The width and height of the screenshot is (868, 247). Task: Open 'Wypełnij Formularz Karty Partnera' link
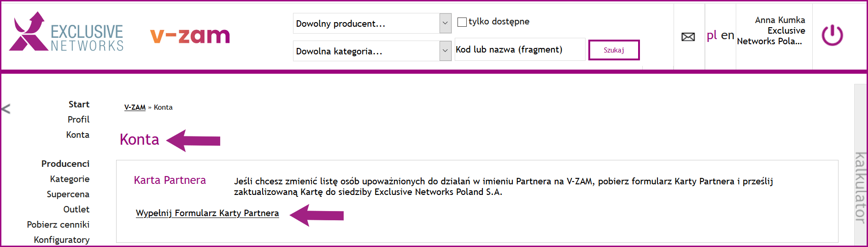207,213
